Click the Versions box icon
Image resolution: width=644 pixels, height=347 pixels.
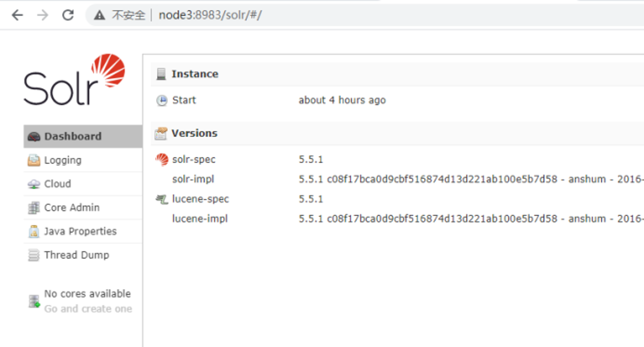coord(161,134)
